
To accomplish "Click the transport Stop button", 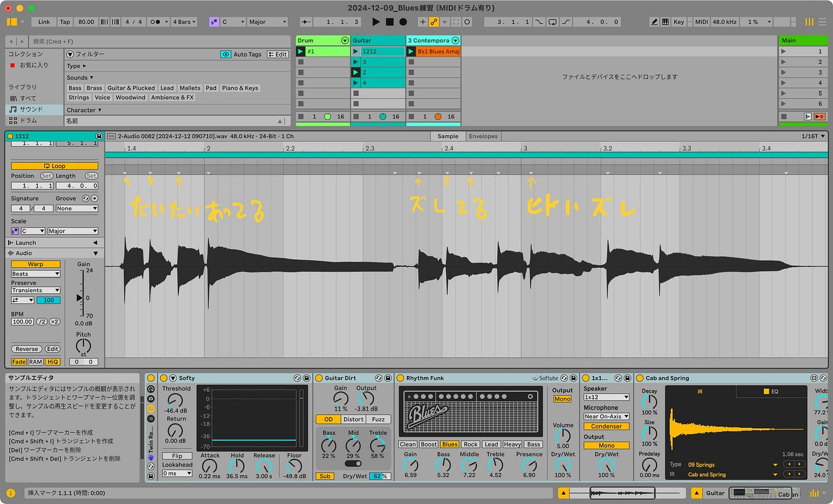I will coord(390,22).
